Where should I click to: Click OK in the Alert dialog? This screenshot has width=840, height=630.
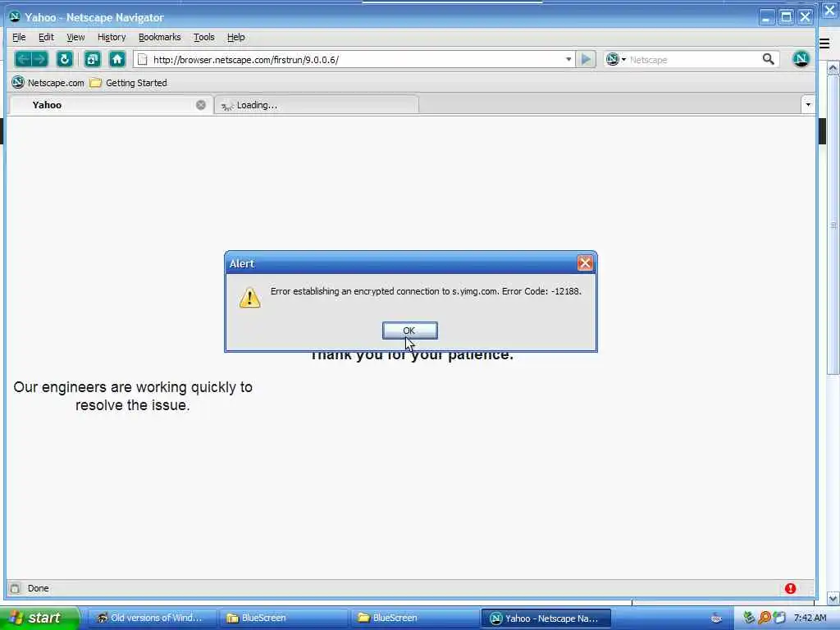pyautogui.click(x=410, y=331)
